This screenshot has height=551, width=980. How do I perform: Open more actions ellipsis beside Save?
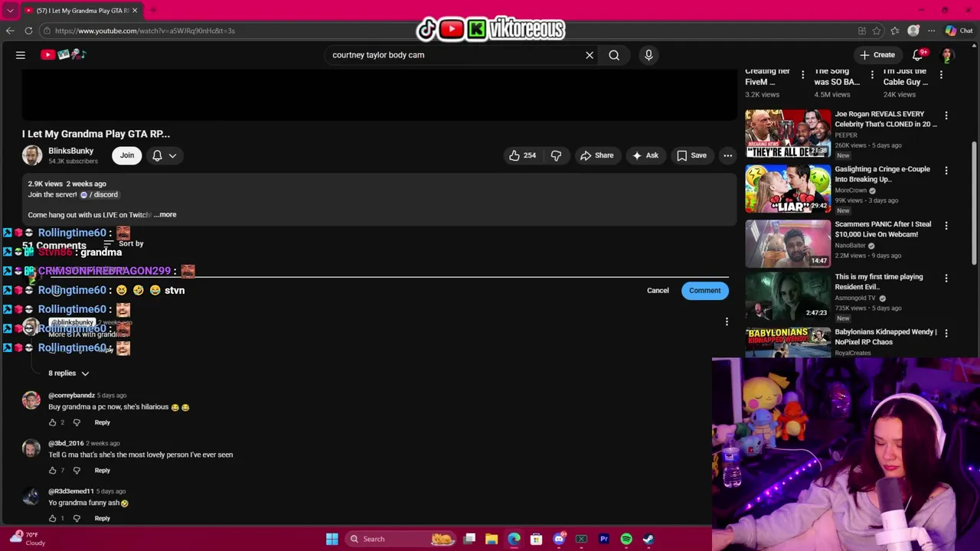click(x=727, y=155)
